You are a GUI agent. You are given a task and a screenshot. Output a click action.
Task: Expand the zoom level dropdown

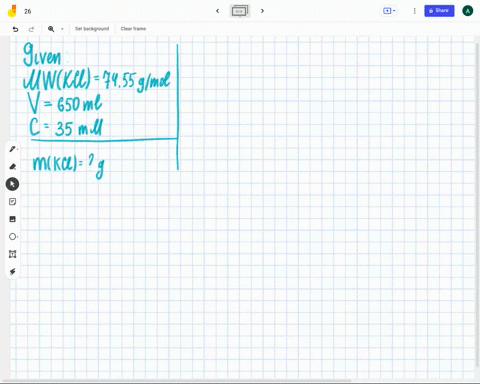pyautogui.click(x=62, y=29)
